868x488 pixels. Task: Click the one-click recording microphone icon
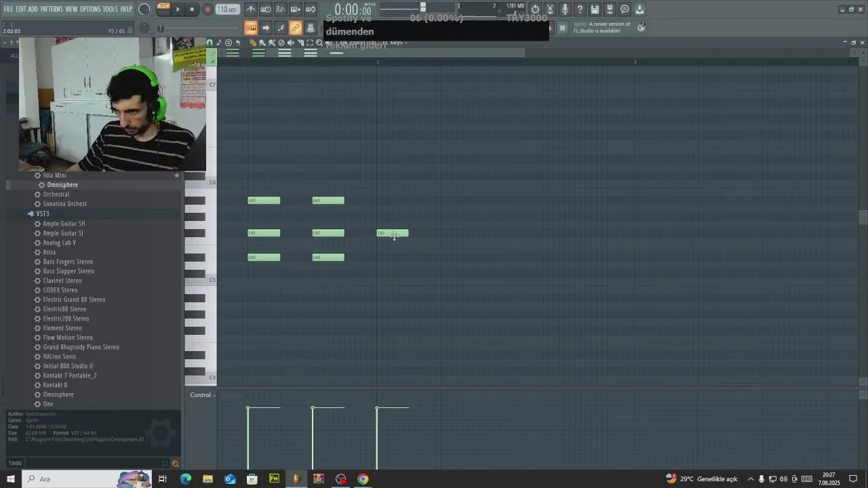tap(565, 9)
